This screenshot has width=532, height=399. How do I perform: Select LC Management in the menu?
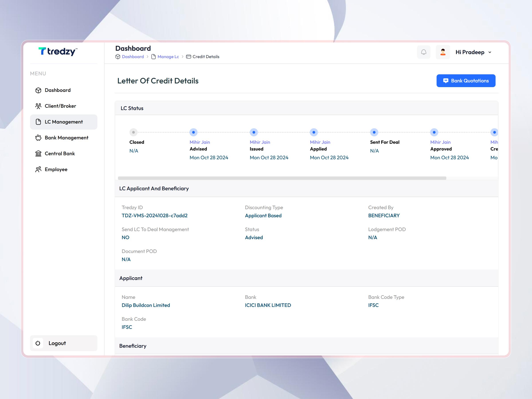click(63, 122)
